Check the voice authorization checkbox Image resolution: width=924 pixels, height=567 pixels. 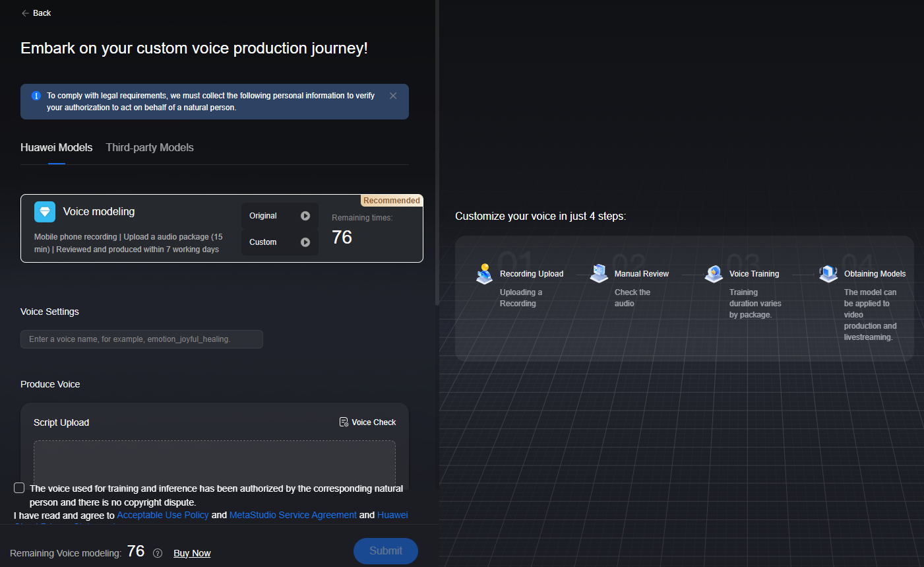[19, 488]
